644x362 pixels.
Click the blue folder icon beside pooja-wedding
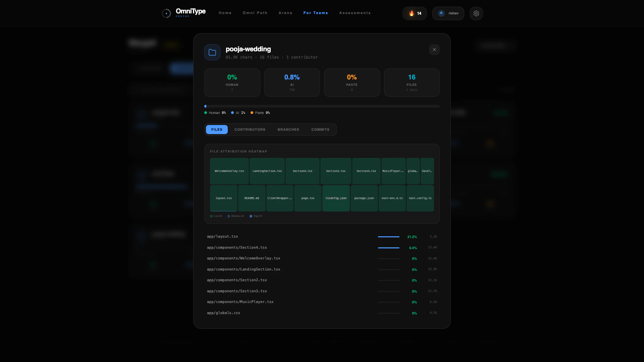coord(212,52)
